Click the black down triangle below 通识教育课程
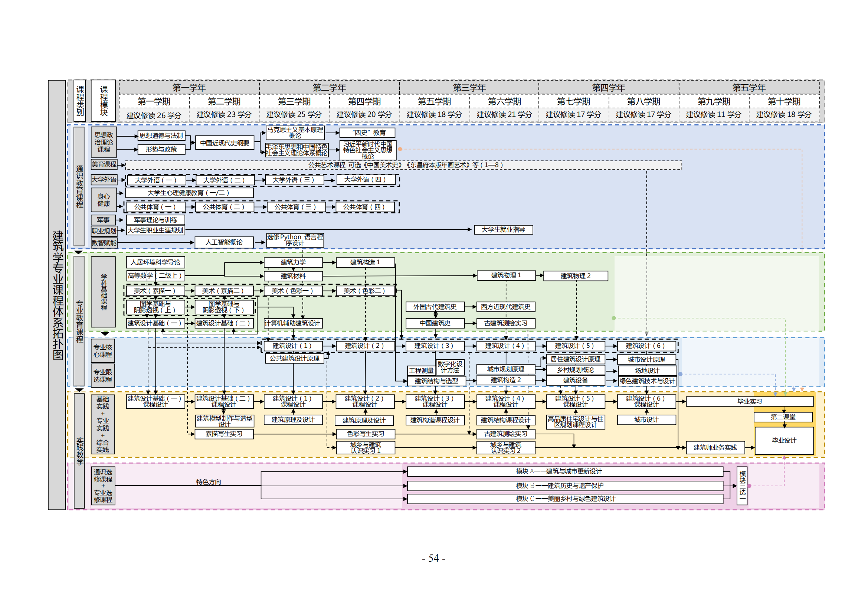 [78, 252]
